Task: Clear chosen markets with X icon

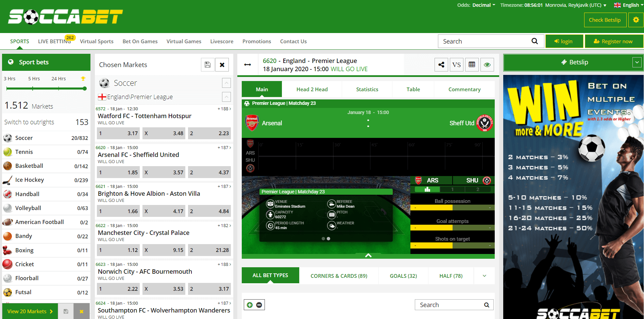Action: click(x=222, y=65)
